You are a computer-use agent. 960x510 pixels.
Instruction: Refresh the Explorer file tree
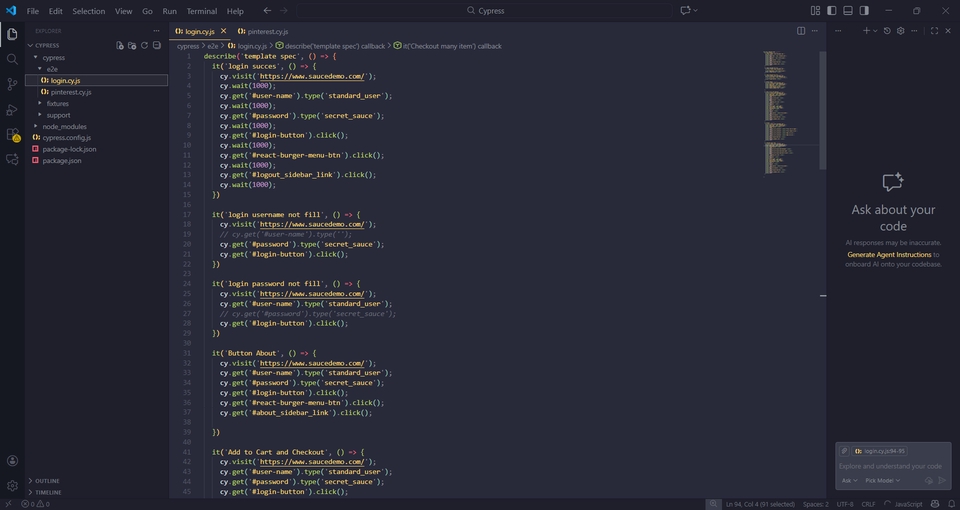[145, 45]
